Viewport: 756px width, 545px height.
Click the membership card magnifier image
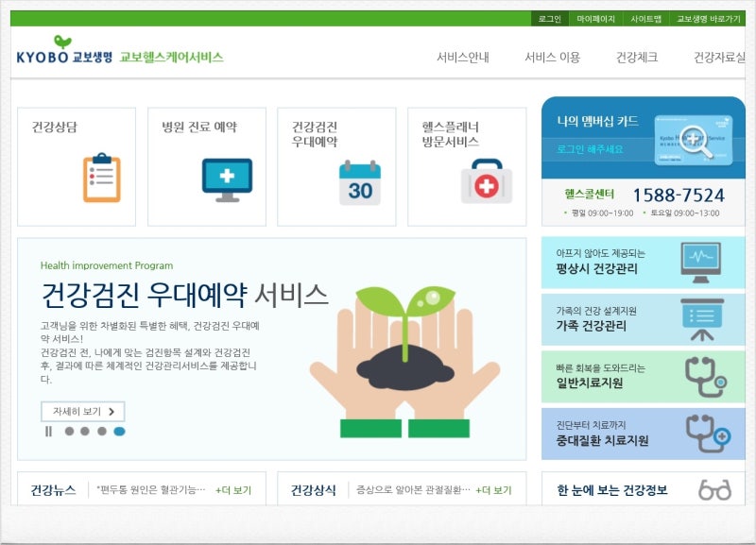point(694,141)
